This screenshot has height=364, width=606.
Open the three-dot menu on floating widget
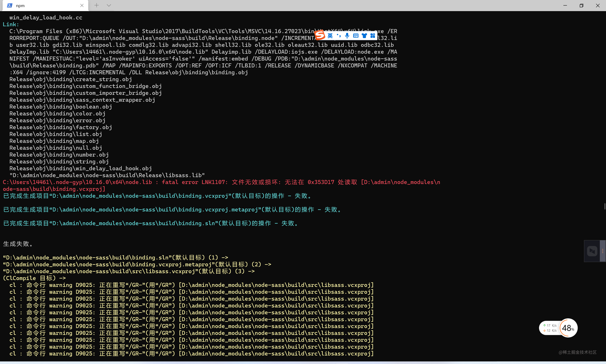(602, 251)
